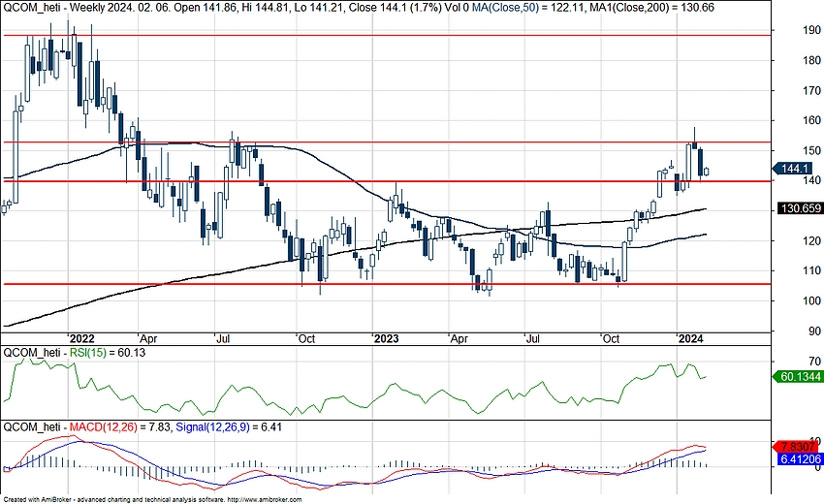Click the 2023 time axis label
The width and height of the screenshot is (824, 504).
point(386,339)
